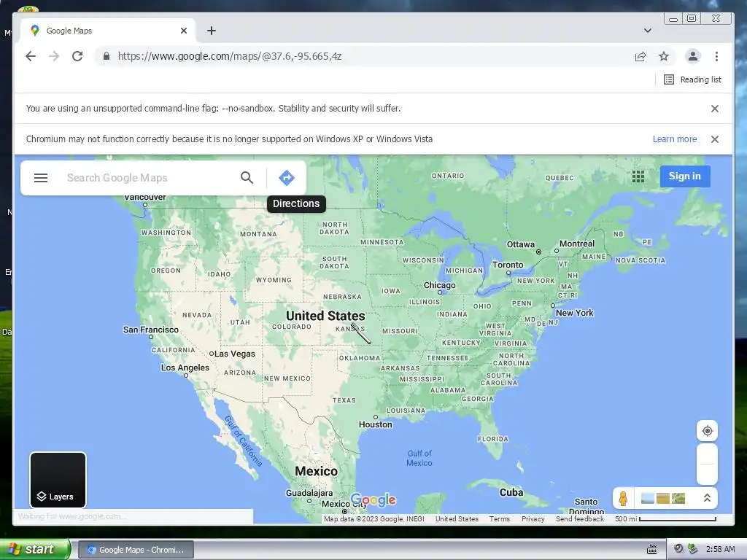Select the Google Maps browser tab
Screen dimensions: 747x560
tap(108, 31)
